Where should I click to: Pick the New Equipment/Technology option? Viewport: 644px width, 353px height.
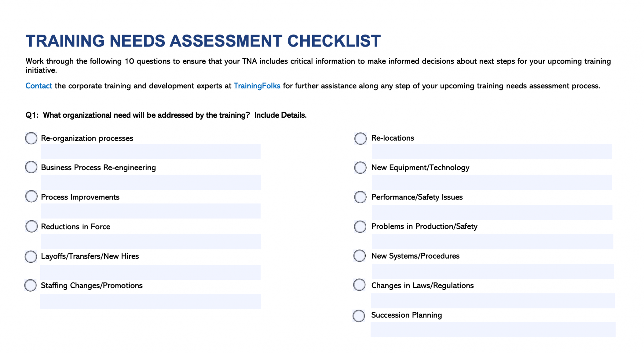click(x=360, y=168)
